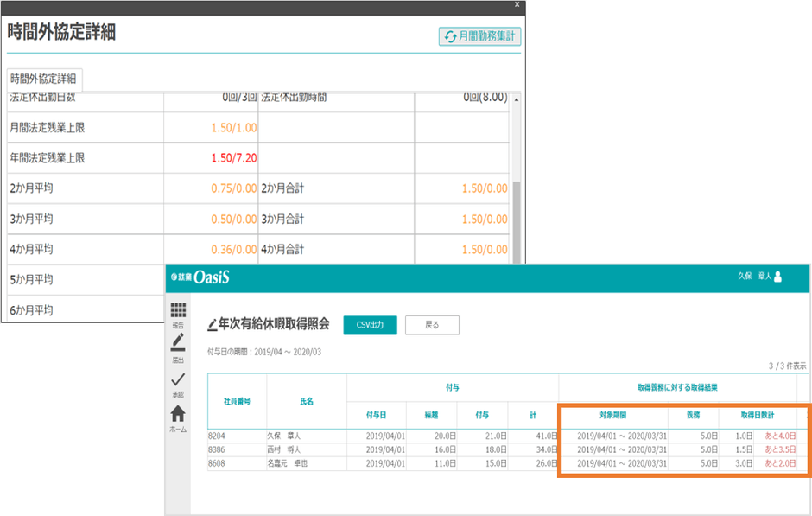812x516 pixels.
Task: Close the 時間外協定詳細 dialog with X
Action: [517, 4]
